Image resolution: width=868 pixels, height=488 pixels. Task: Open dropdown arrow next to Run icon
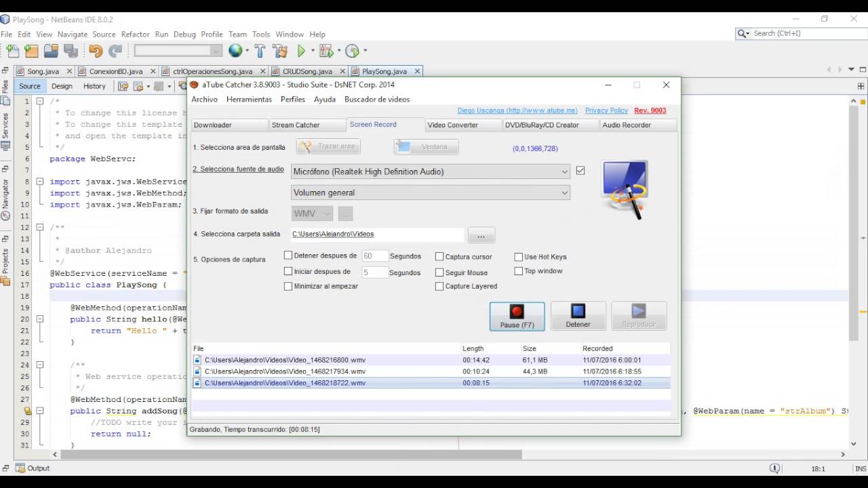click(313, 51)
